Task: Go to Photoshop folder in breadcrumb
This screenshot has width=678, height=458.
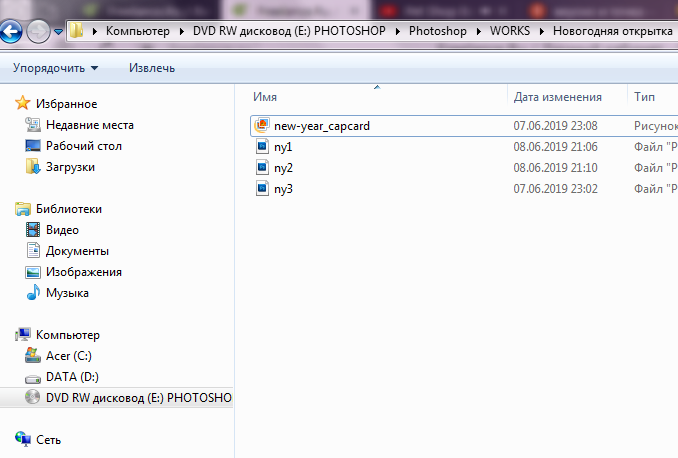Action: click(438, 31)
